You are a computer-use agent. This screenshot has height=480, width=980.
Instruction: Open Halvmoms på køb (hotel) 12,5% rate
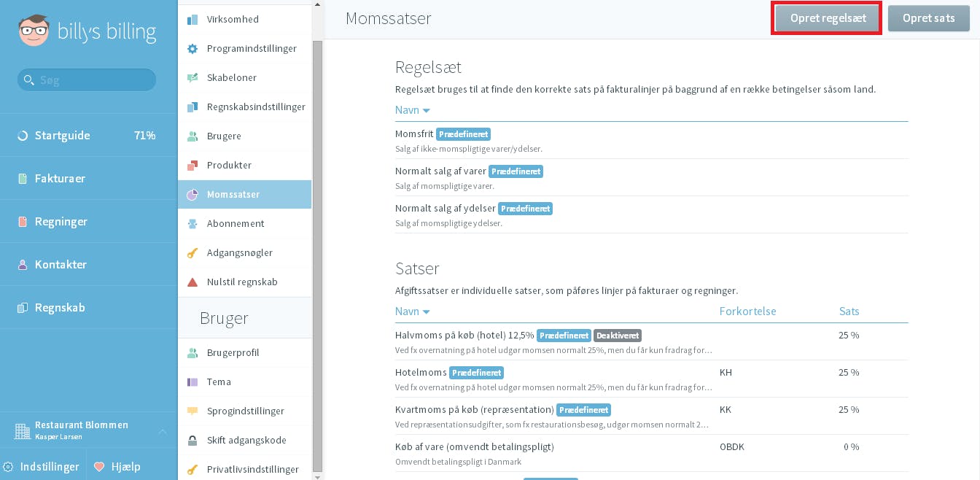(652, 341)
